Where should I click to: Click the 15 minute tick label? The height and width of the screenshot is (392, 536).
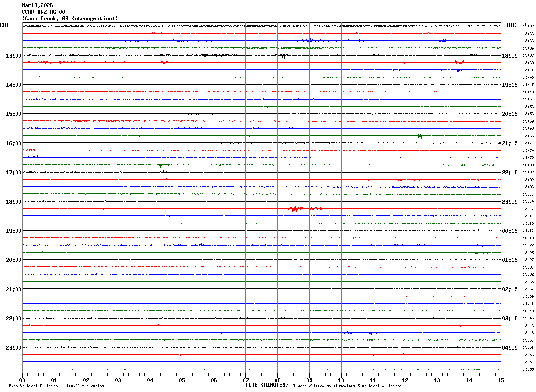coord(501,380)
